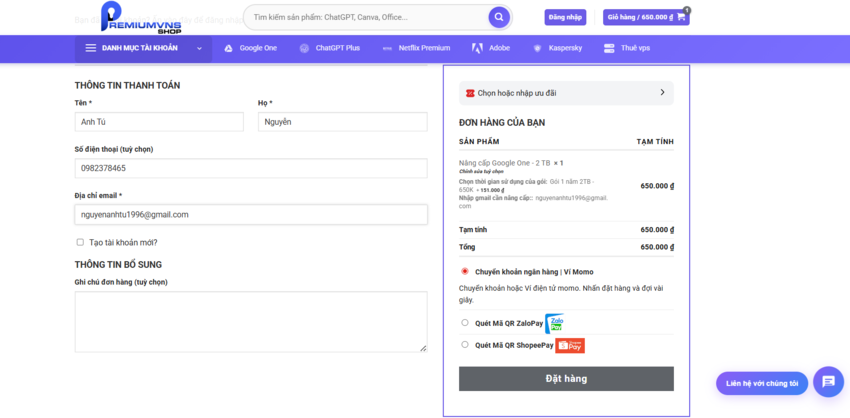Click the Tạm tính row label
This screenshot has height=418, width=850.
(473, 230)
